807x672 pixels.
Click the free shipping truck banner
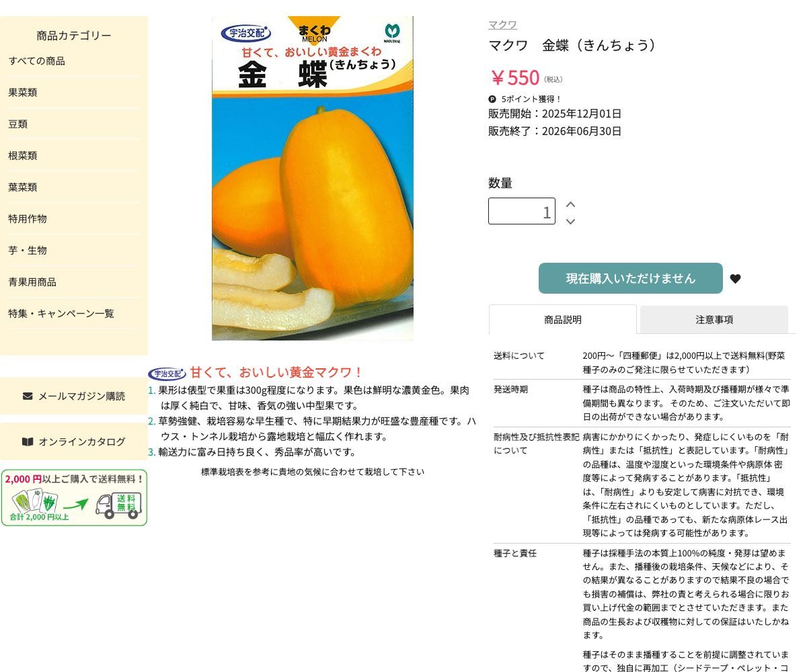[74, 497]
